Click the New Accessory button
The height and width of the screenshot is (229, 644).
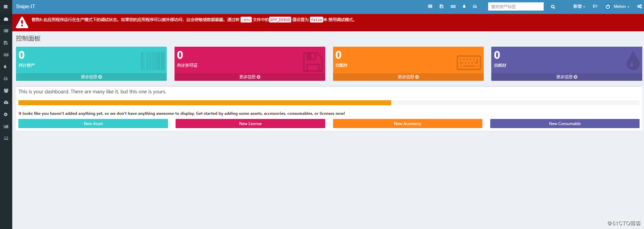point(408,124)
